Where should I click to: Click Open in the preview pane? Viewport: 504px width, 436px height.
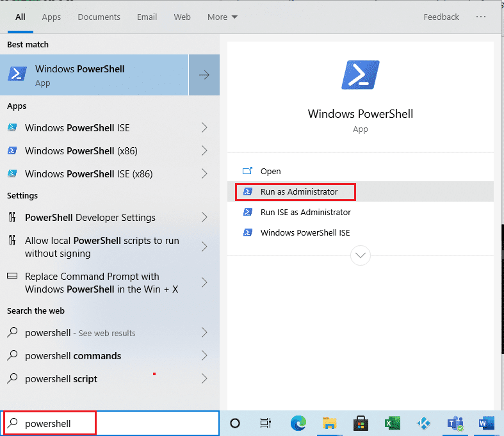coord(361,171)
